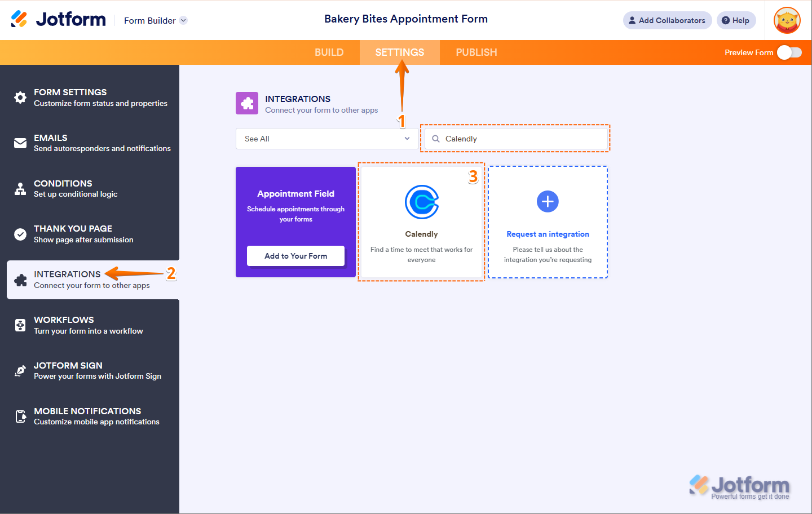Click the Add Collaborators button
The width and height of the screenshot is (812, 514).
[667, 20]
